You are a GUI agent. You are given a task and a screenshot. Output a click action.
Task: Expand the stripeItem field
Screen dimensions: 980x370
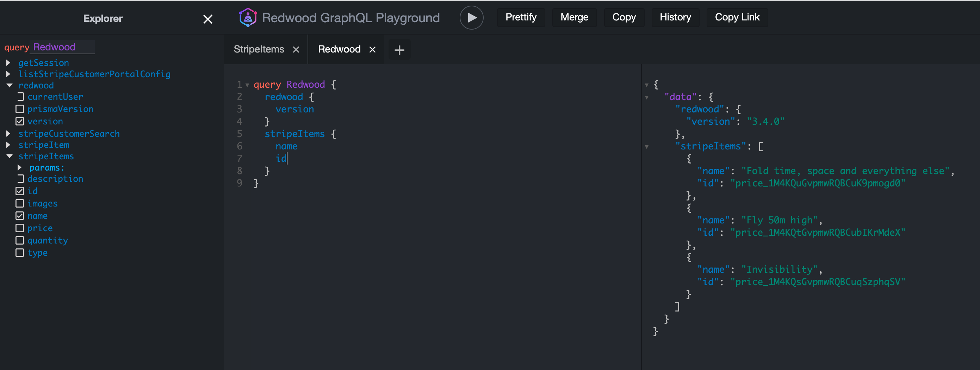click(x=8, y=145)
